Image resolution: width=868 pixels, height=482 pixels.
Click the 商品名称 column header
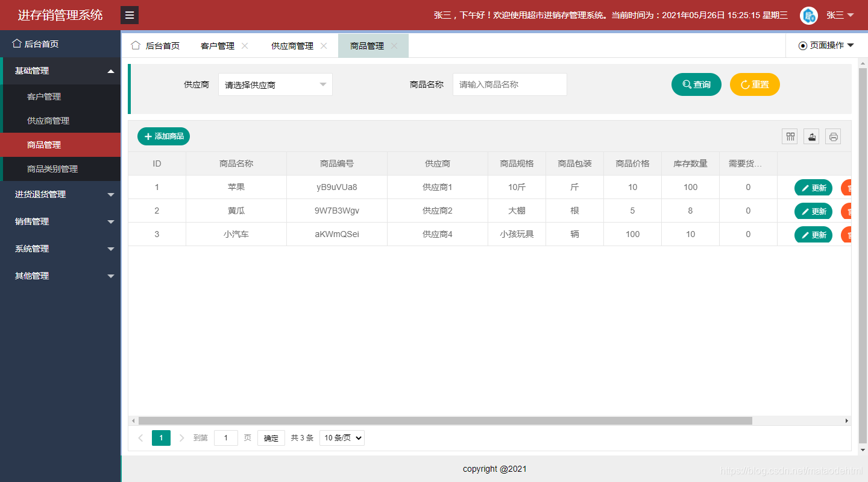pyautogui.click(x=236, y=163)
